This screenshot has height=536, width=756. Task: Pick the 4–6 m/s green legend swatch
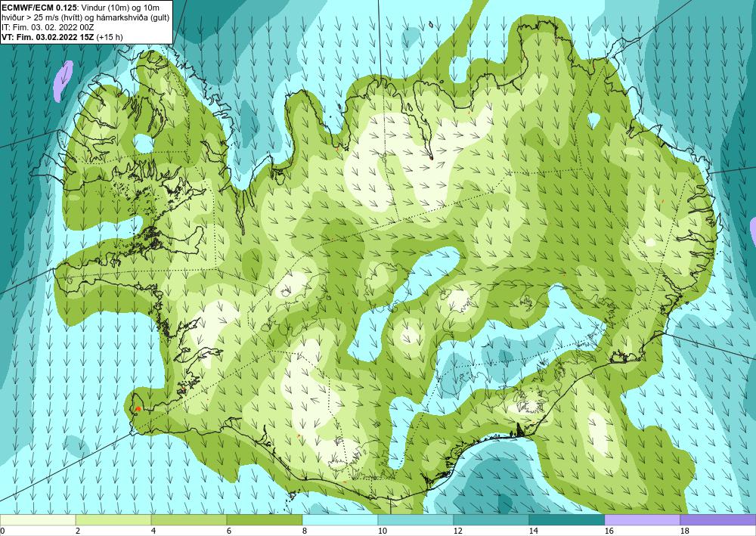pos(188,520)
